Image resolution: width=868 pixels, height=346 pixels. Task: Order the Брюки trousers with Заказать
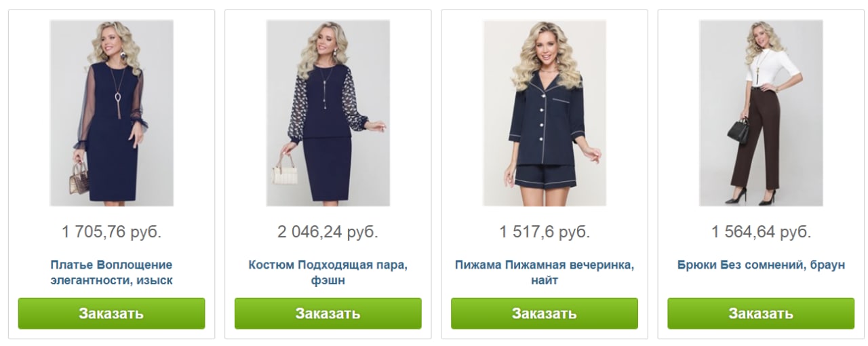pyautogui.click(x=761, y=313)
